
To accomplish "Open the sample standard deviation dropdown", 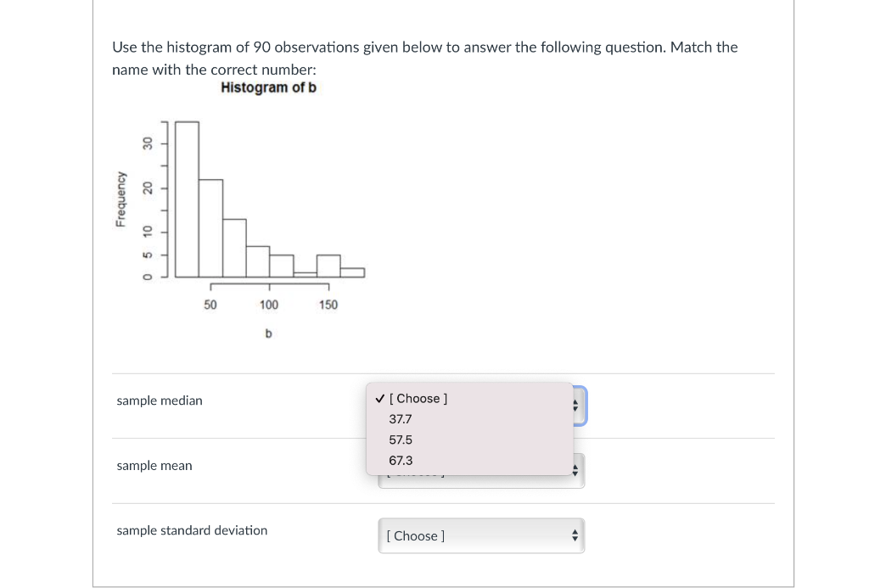I will click(481, 535).
